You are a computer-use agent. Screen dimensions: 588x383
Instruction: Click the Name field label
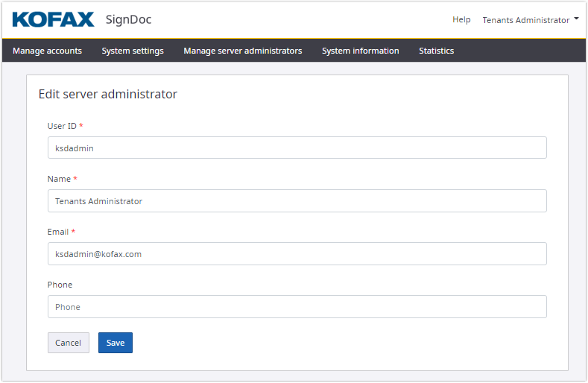[59, 179]
